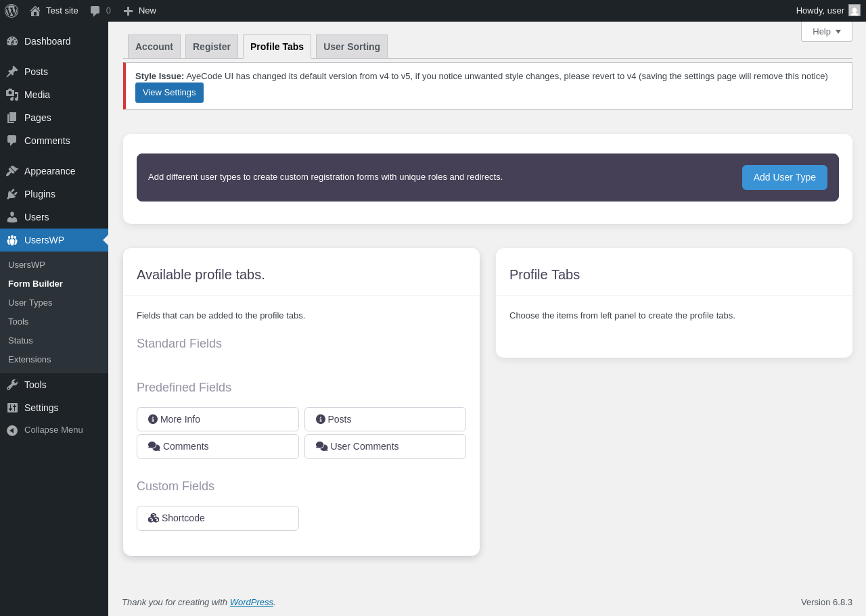The width and height of the screenshot is (866, 616).
Task: Click the Settings sliders icon in sidebar
Action: (x=12, y=408)
